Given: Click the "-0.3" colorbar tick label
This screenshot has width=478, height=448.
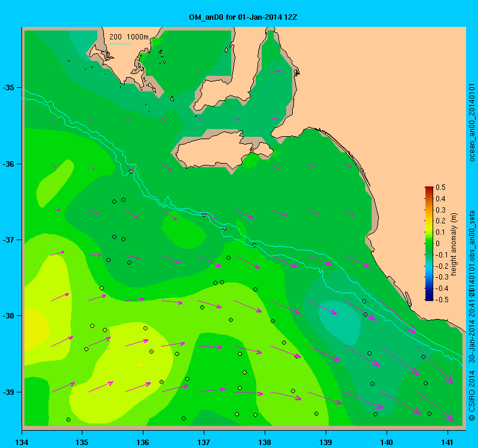Looking at the screenshot, I should [442, 277].
